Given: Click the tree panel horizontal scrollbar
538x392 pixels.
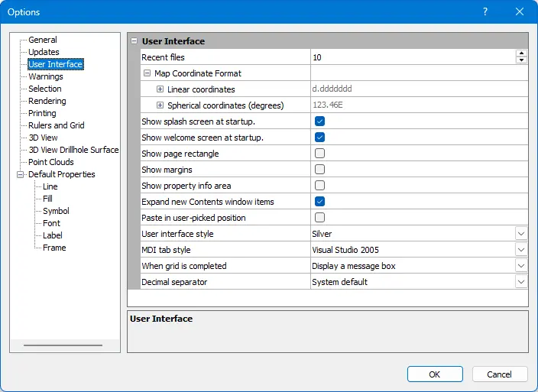Looking at the screenshot, I should [63, 345].
